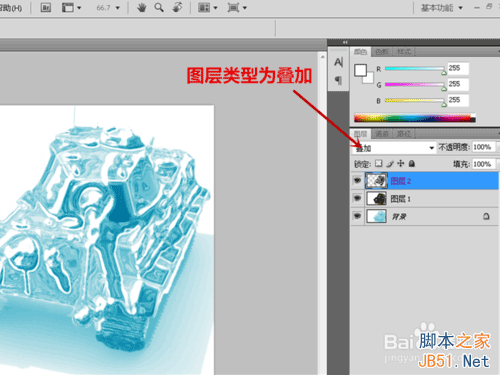This screenshot has width=500, height=375.
Task: Select the layer named 图层 2
Action: click(x=425, y=181)
